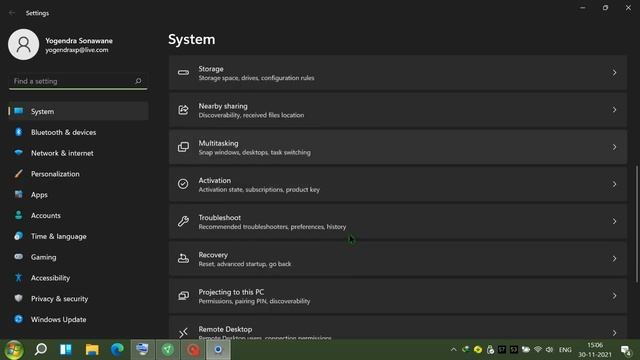Screen dimensions: 640x360
Task: Click the Recovery icon
Action: tap(183, 258)
